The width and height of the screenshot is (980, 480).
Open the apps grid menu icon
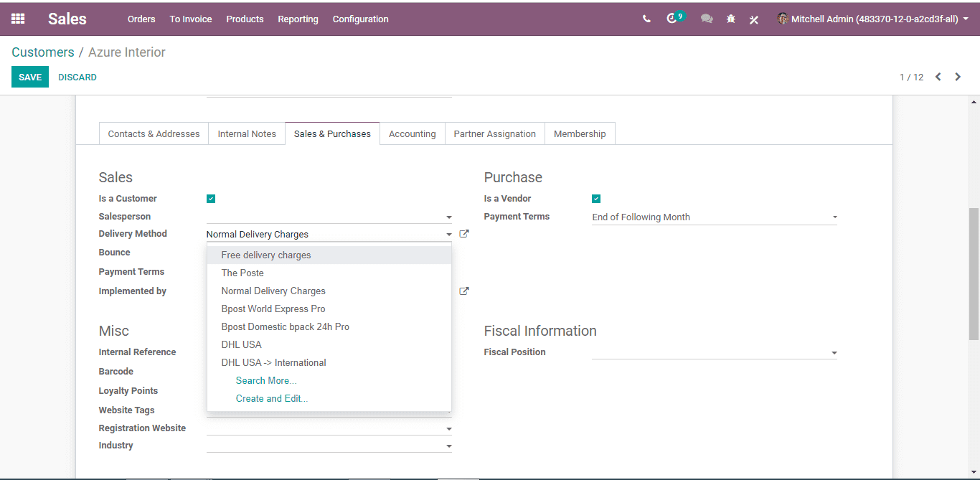[x=18, y=19]
